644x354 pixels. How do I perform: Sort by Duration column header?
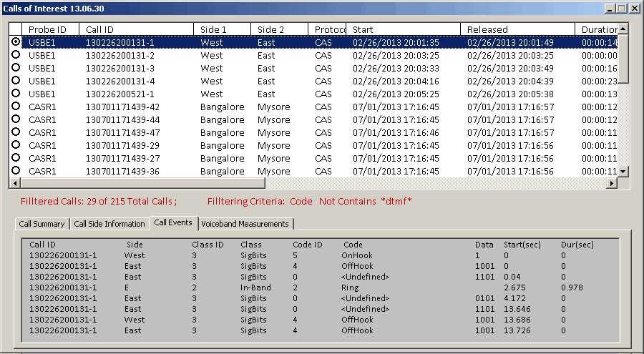596,29
